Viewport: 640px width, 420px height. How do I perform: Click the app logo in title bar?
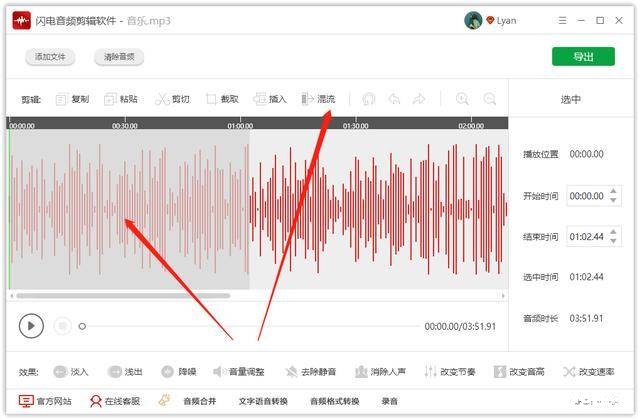pyautogui.click(x=22, y=20)
